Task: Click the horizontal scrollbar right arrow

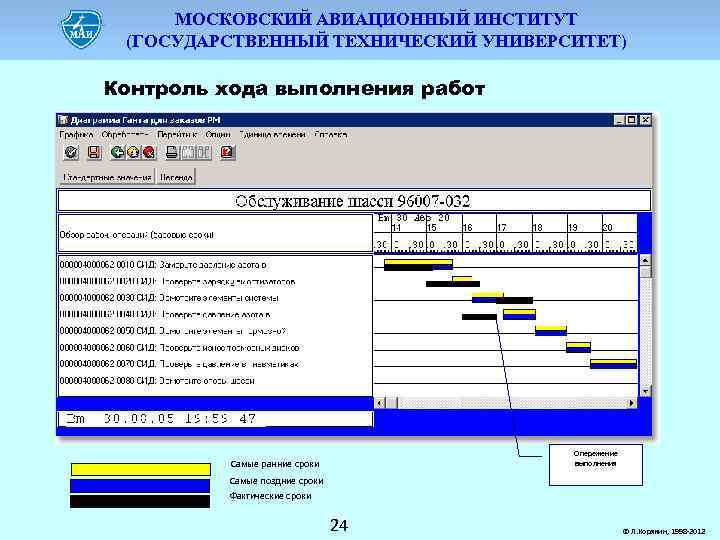Action: pos(631,403)
